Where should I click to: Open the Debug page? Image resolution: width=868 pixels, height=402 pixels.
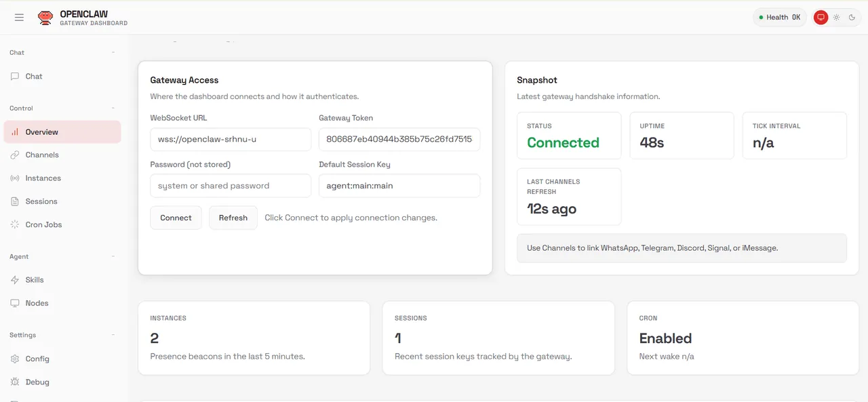pos(62,382)
